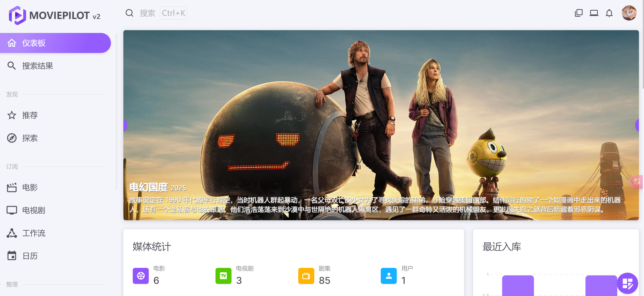The height and width of the screenshot is (296, 644).
Task: Click the first purple bar in 最近入库 chart
Action: click(518, 286)
